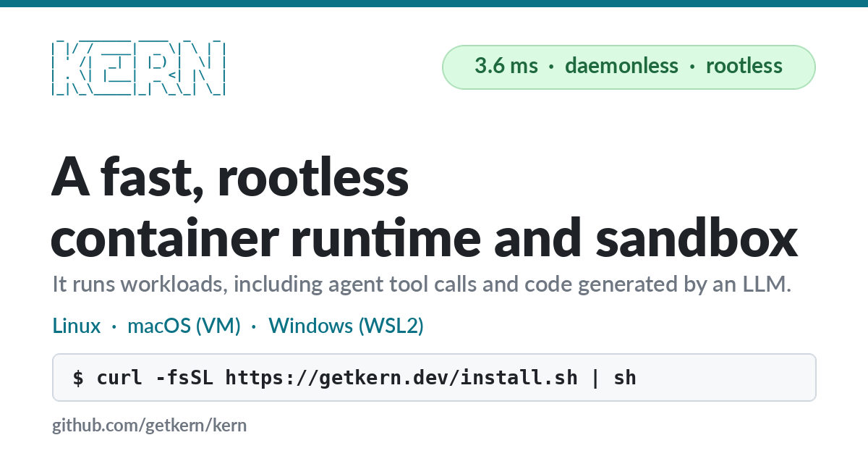Open the Linux platform link

tap(77, 326)
